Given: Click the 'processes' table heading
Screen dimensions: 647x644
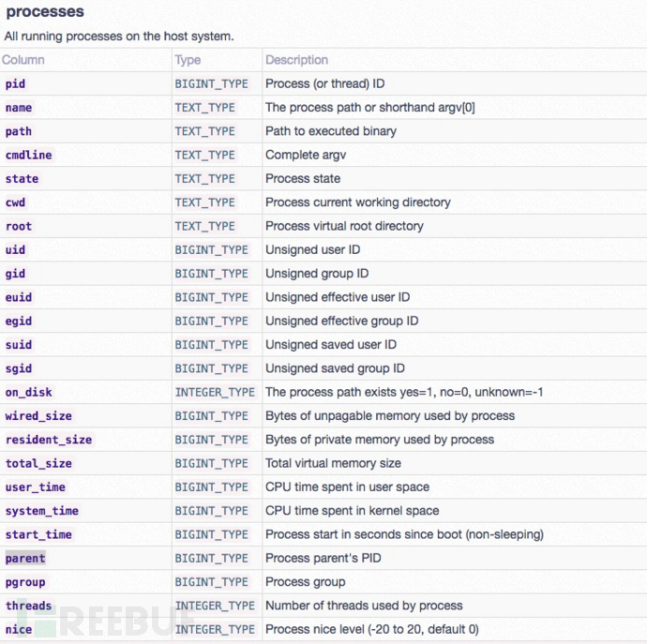Looking at the screenshot, I should coord(44,12).
